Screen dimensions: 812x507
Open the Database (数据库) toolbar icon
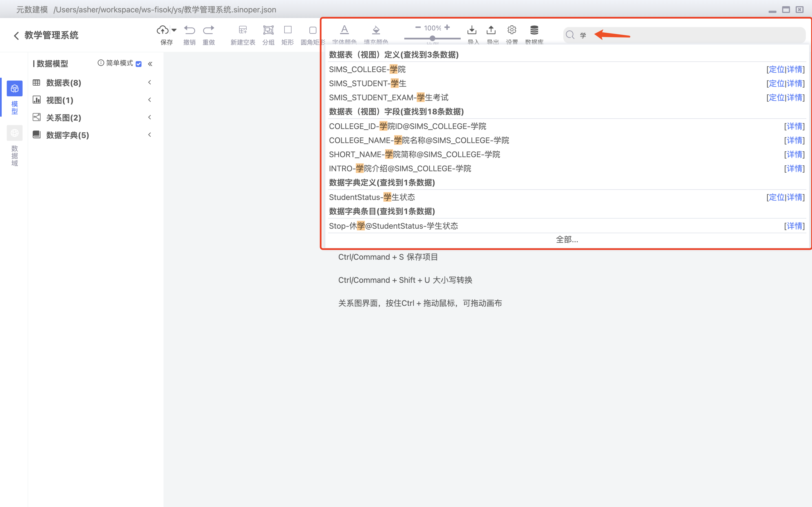(x=534, y=30)
